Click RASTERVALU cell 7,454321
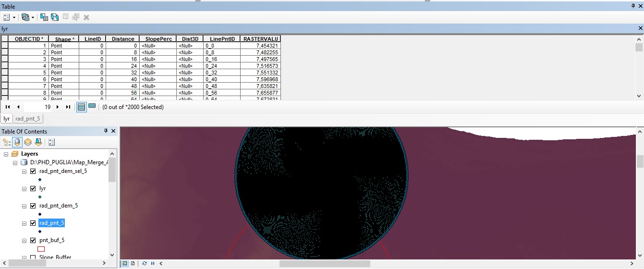The image size is (644, 269). (x=260, y=46)
